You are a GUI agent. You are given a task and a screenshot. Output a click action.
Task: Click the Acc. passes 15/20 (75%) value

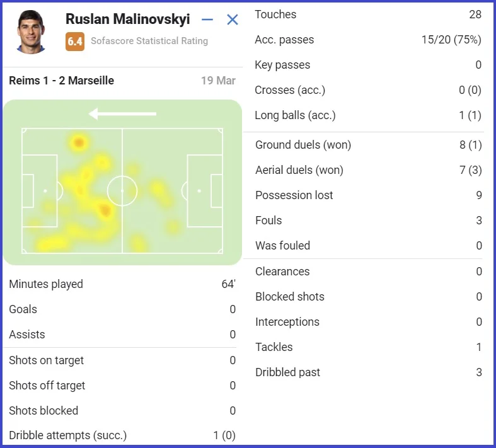click(451, 40)
